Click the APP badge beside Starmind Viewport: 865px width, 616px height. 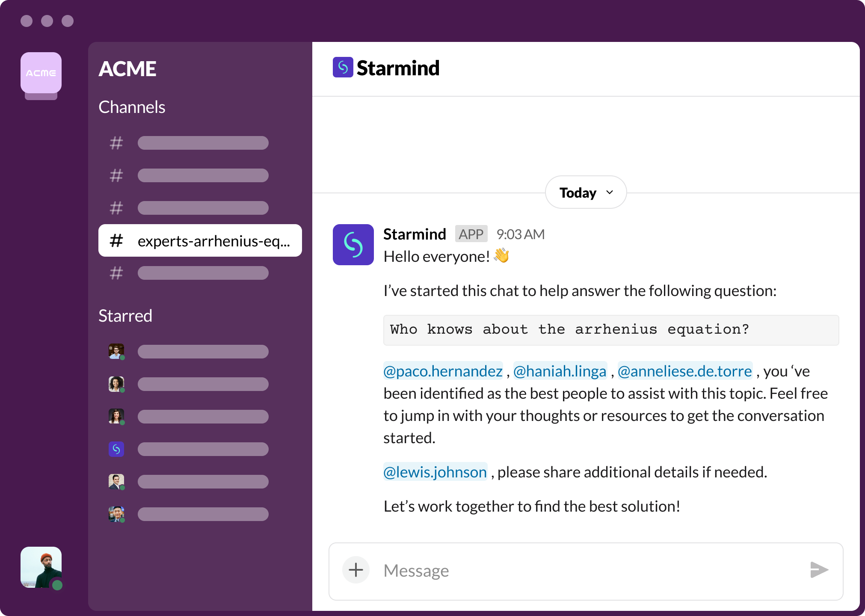coord(471,234)
